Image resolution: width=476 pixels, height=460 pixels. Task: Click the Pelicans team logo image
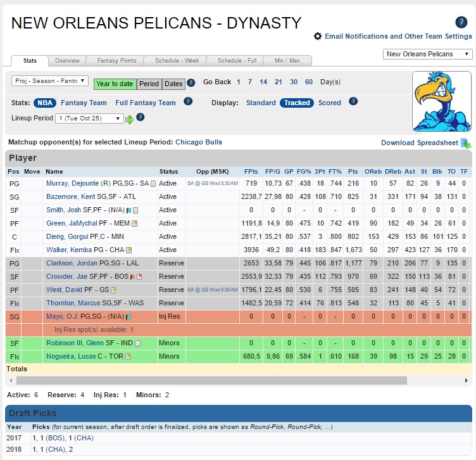click(442, 101)
